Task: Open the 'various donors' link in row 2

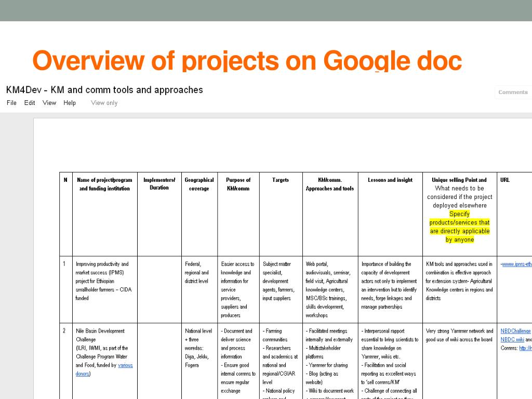Action: point(104,369)
